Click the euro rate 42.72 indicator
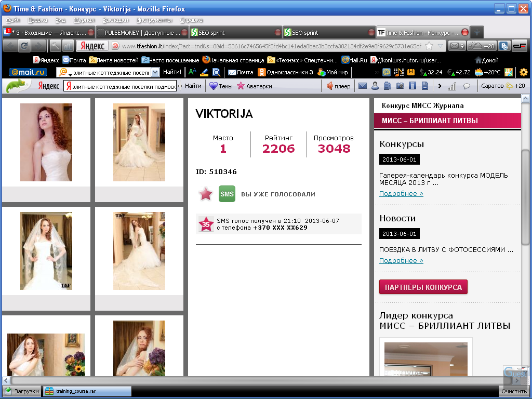The width and height of the screenshot is (532, 399). [x=459, y=72]
